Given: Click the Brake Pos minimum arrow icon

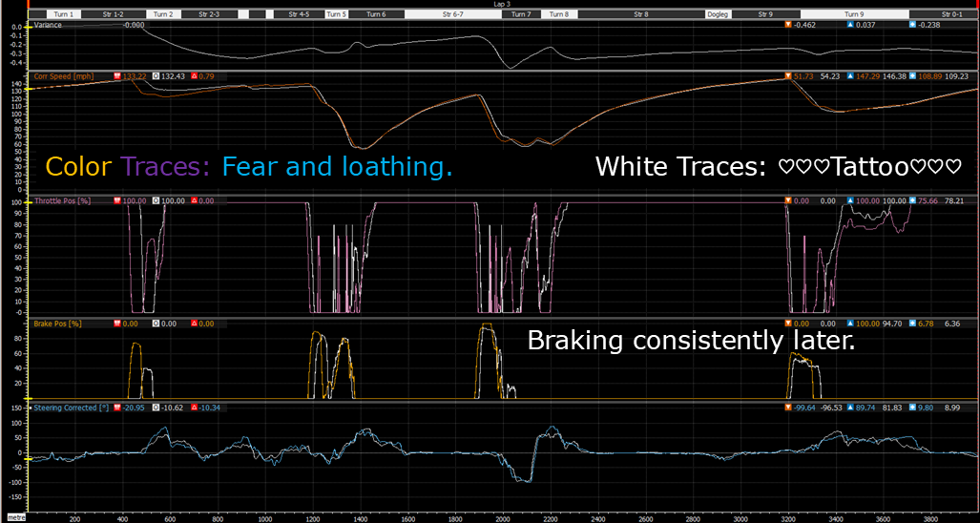Looking at the screenshot, I should click(x=787, y=324).
